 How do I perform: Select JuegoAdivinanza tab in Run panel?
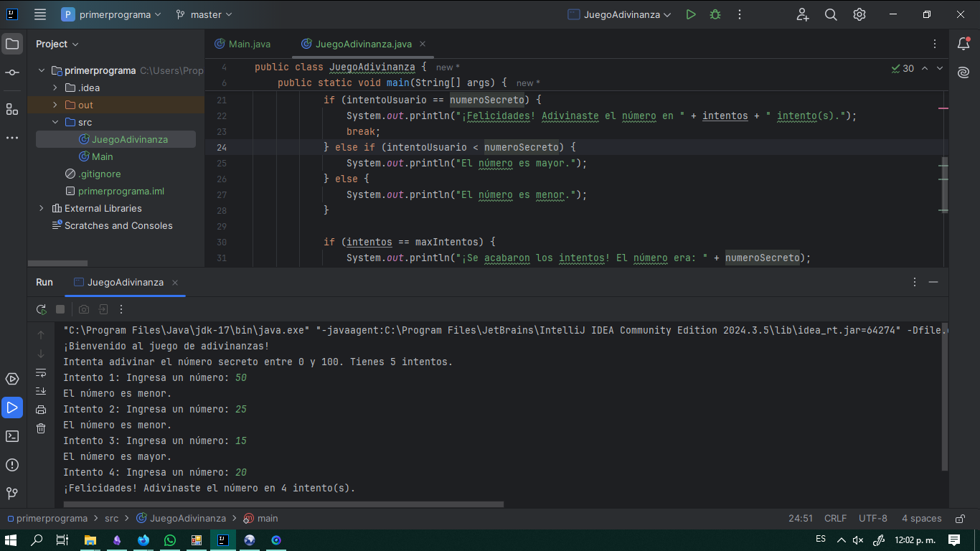(125, 282)
